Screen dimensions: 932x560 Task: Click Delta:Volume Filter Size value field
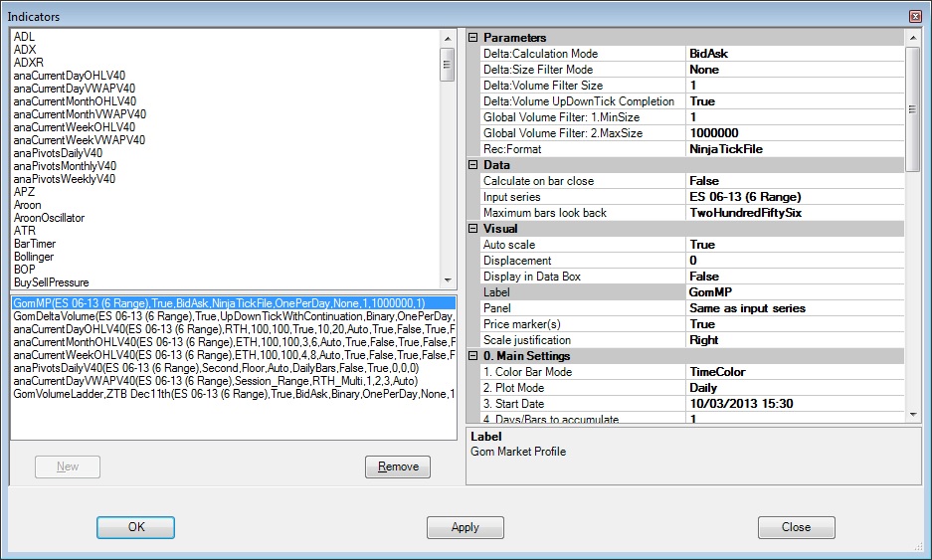click(x=795, y=86)
